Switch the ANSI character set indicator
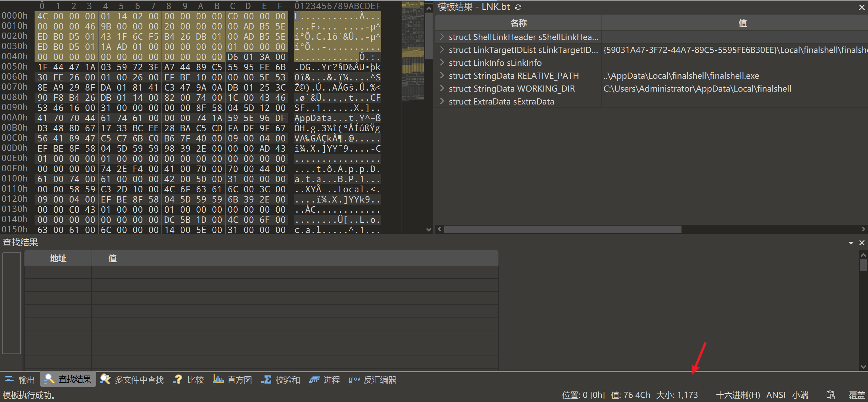The height and width of the screenshot is (402, 868). click(775, 395)
